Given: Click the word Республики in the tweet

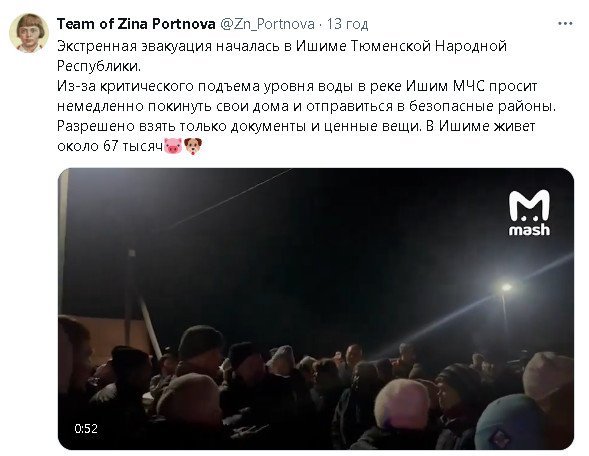Looking at the screenshot, I should pos(99,66).
